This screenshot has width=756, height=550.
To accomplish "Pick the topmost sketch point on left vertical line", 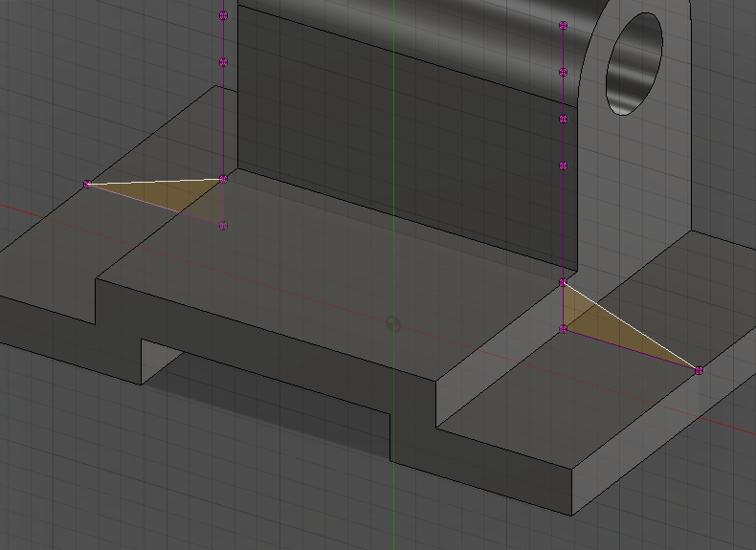I will click(223, 16).
